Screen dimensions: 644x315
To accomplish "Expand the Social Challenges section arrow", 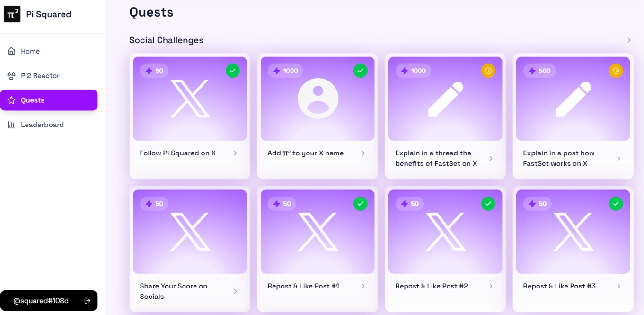I will [629, 40].
